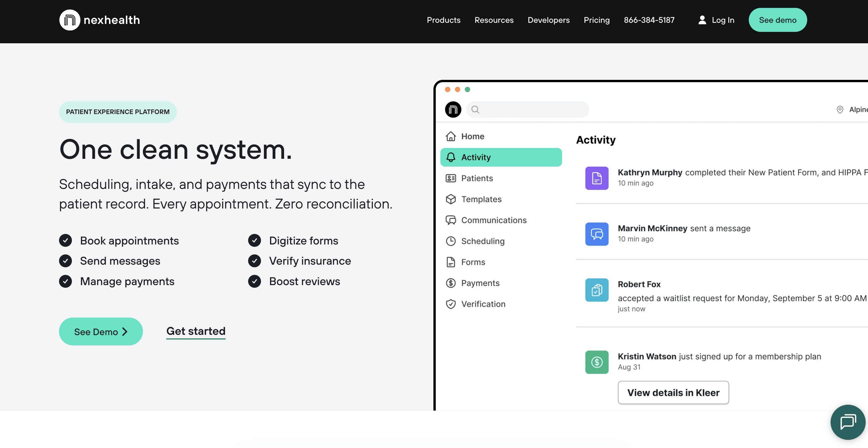This screenshot has width=868, height=448.
Task: Click the blue message icon for Marvin McKinney
Action: pyautogui.click(x=597, y=234)
